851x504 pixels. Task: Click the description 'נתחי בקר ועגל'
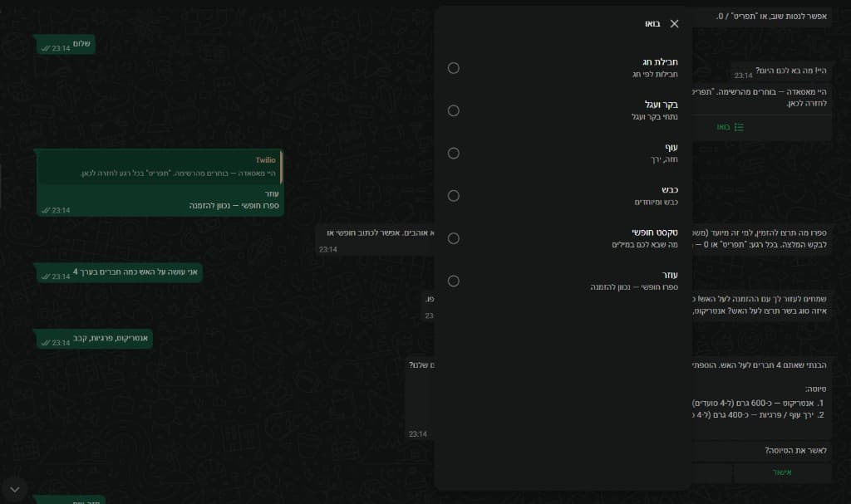655,116
